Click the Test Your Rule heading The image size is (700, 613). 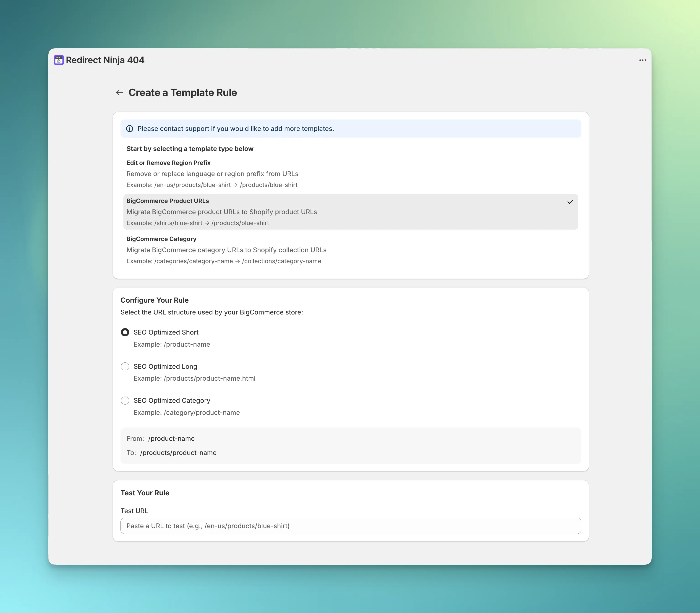(145, 493)
